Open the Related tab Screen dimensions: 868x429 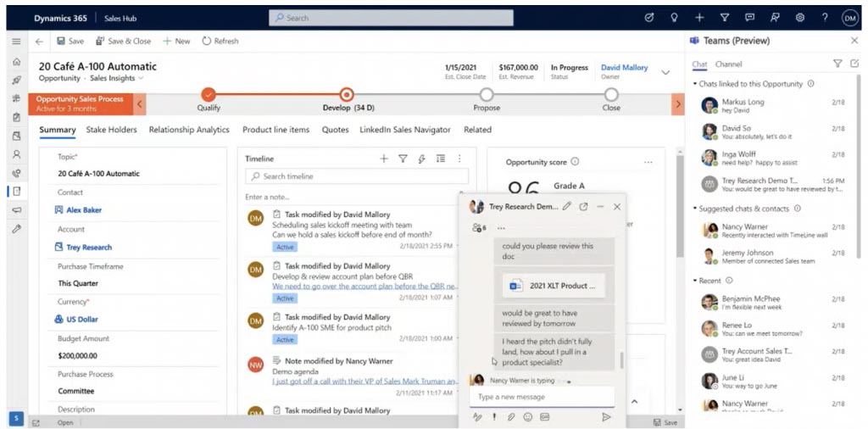coord(477,130)
